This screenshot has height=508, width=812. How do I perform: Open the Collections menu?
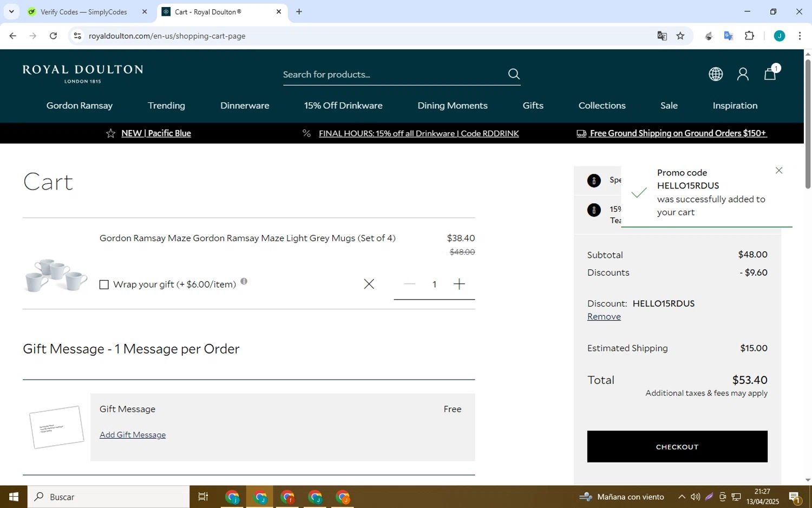pyautogui.click(x=602, y=106)
